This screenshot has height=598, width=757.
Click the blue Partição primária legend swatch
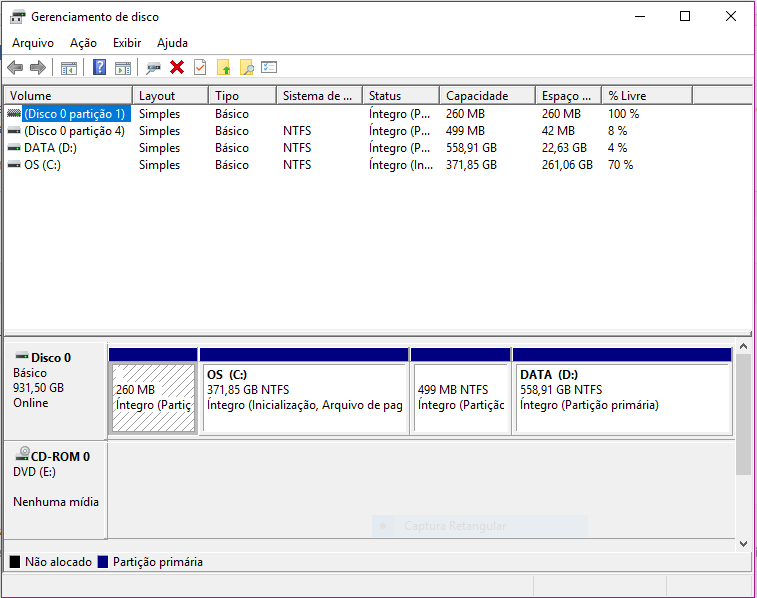tap(102, 562)
